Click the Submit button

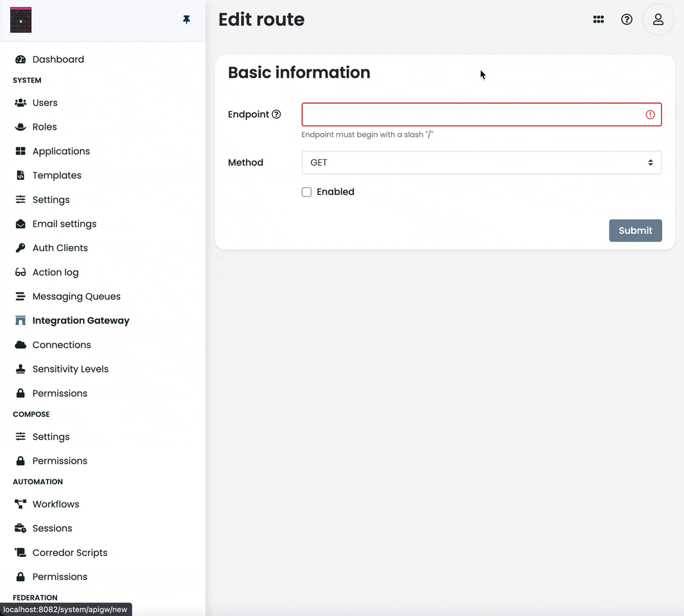pyautogui.click(x=635, y=231)
